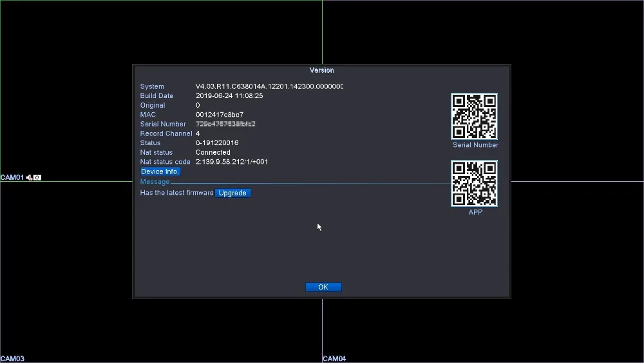Click the CAM01 recording status icon
The height and width of the screenshot is (363, 644).
tap(37, 177)
